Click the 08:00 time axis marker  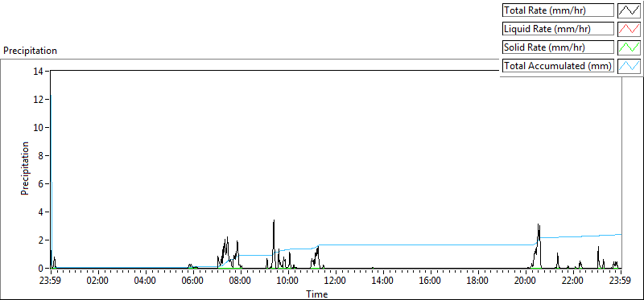click(x=241, y=282)
